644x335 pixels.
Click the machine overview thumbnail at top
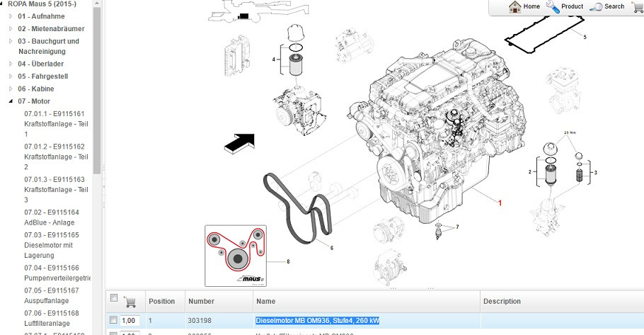[x=258, y=11]
